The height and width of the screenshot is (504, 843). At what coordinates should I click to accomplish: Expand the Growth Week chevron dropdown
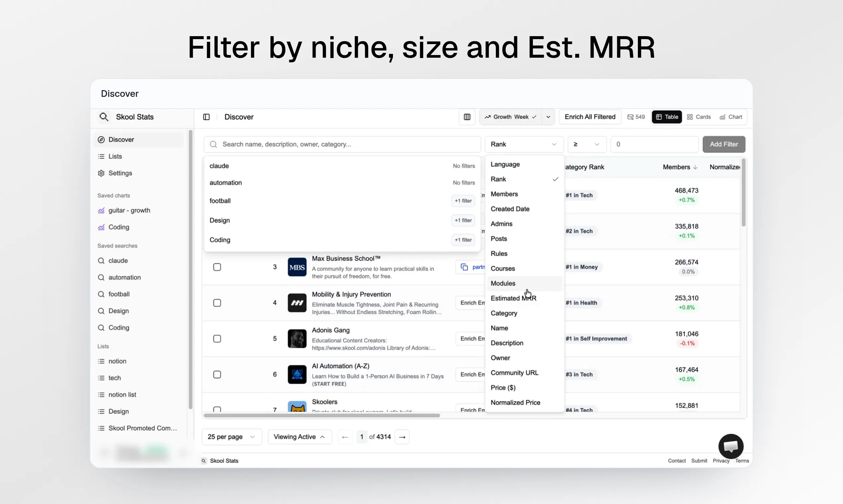point(548,117)
